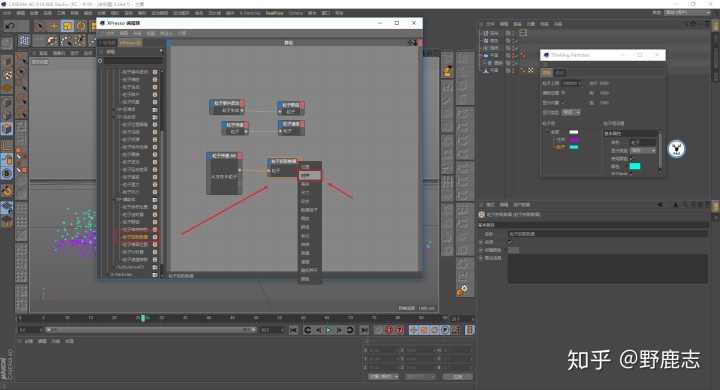Click the green timeline playhead marker

[x=143, y=318]
